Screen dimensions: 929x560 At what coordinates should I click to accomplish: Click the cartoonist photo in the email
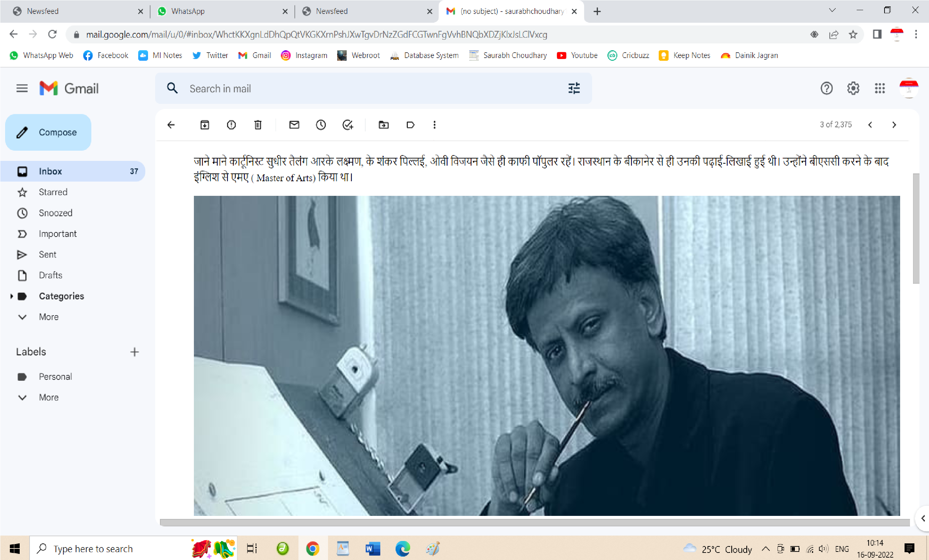click(547, 355)
